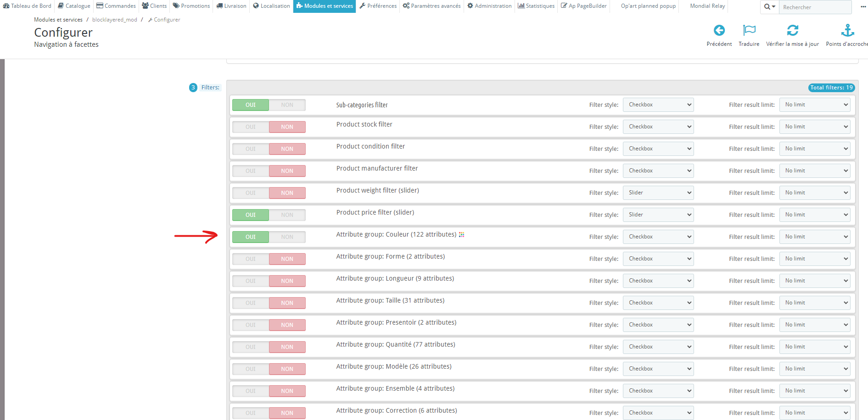Click the Vérifier la mise à jour refresh icon
This screenshot has height=420, width=868.
click(x=793, y=30)
